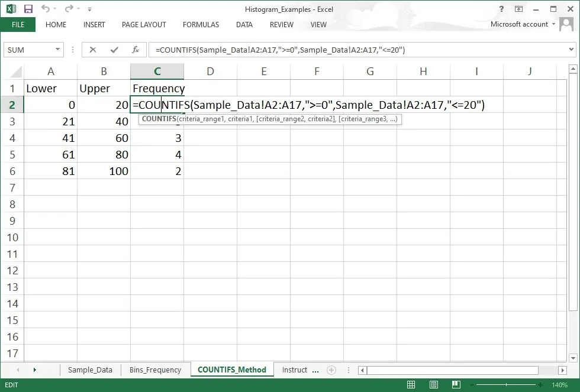
Task: Click the zoom slider in status bar
Action: tap(506, 385)
